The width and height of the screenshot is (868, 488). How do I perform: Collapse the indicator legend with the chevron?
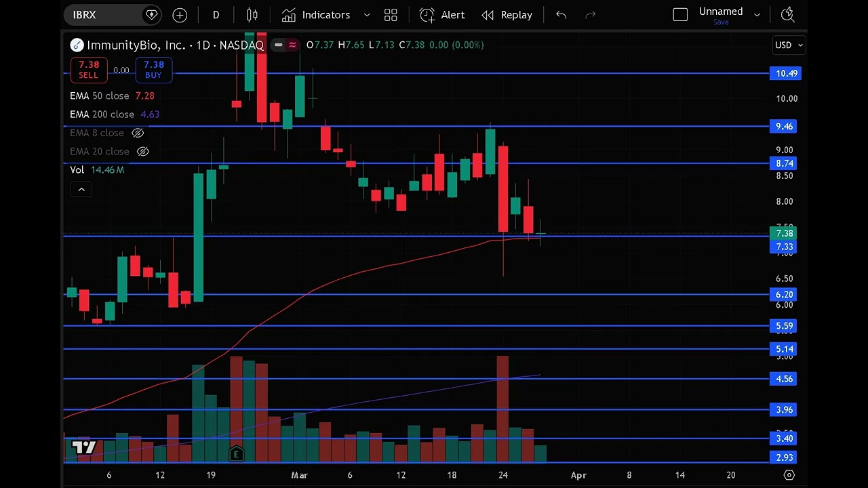click(81, 189)
